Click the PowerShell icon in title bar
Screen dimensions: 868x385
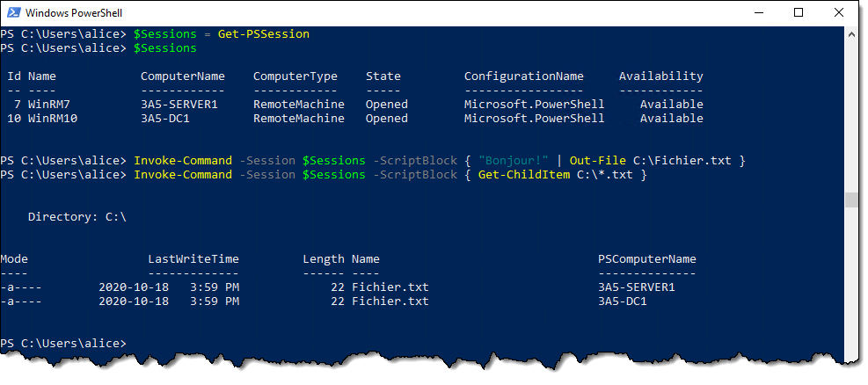click(13, 12)
